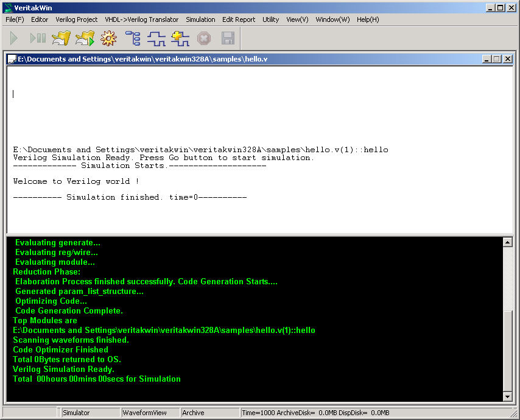
Task: Click the Time=1000 ArchiveDisk status text
Action: click(x=315, y=413)
